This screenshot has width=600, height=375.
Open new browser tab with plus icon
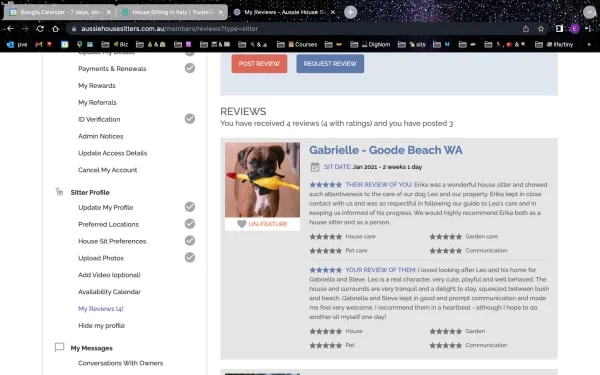pyautogui.click(x=350, y=12)
